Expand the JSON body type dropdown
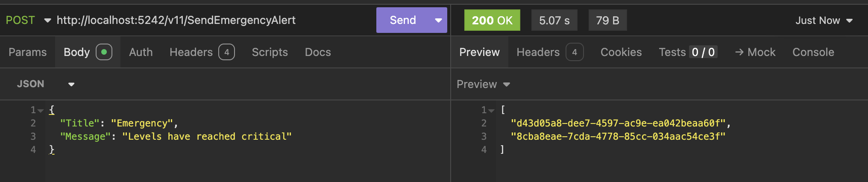The height and width of the screenshot is (182, 868). pos(45,84)
